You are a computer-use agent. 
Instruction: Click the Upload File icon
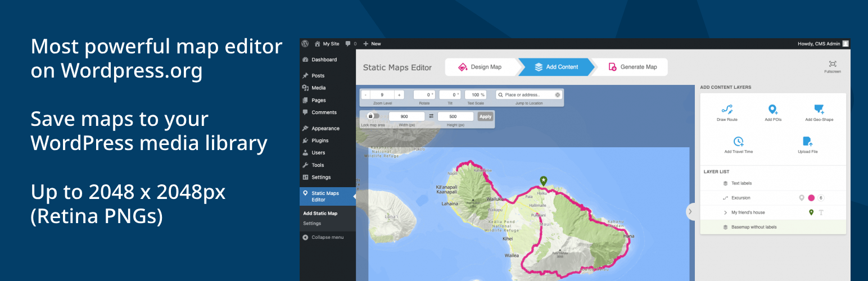click(x=807, y=141)
